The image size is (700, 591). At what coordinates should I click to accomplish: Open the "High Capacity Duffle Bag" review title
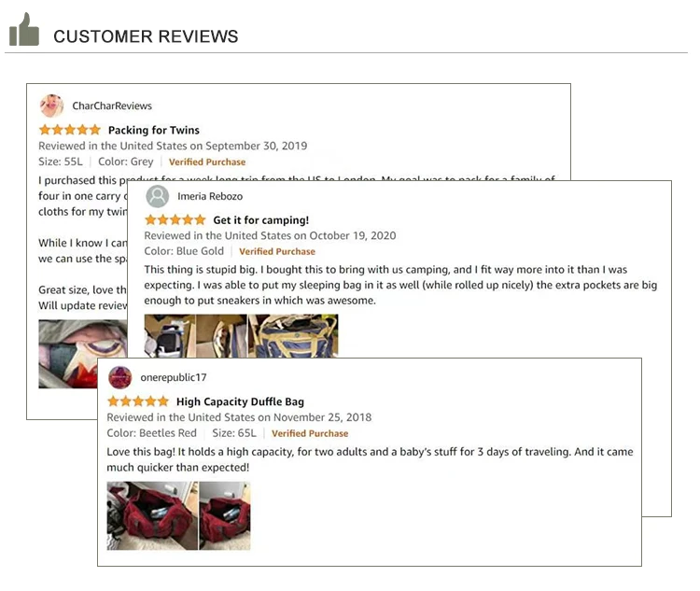point(240,402)
